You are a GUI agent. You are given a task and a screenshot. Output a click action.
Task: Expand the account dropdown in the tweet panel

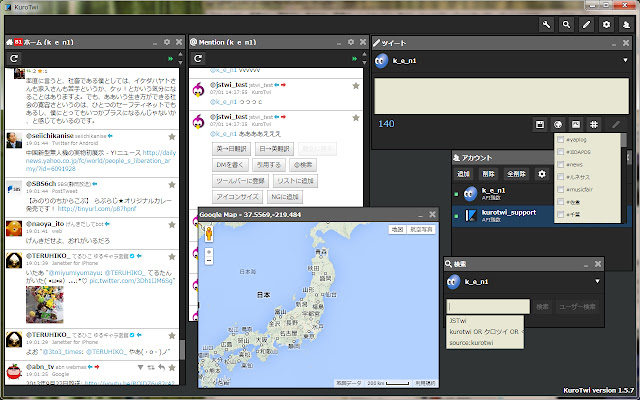(x=623, y=61)
